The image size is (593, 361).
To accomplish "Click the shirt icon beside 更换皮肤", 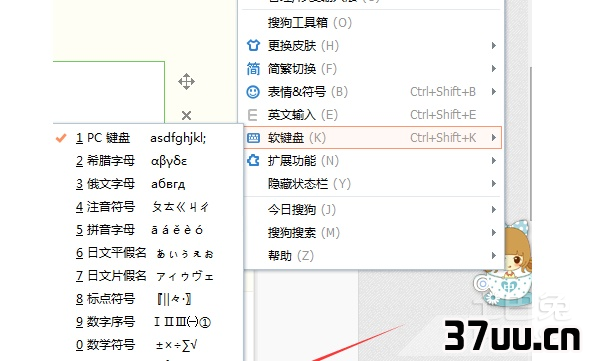I will tap(253, 45).
